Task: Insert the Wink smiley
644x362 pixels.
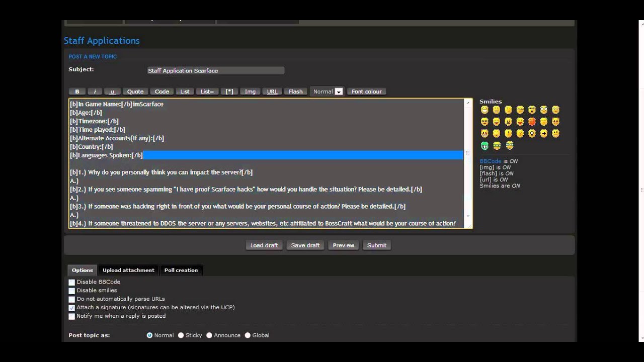Action: coord(508,110)
